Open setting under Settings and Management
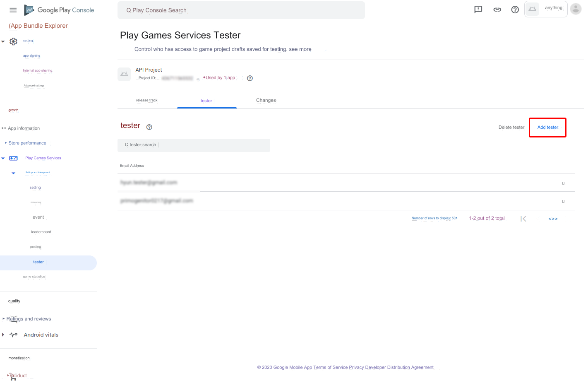Screen dimensions: 588x383 pos(35,188)
